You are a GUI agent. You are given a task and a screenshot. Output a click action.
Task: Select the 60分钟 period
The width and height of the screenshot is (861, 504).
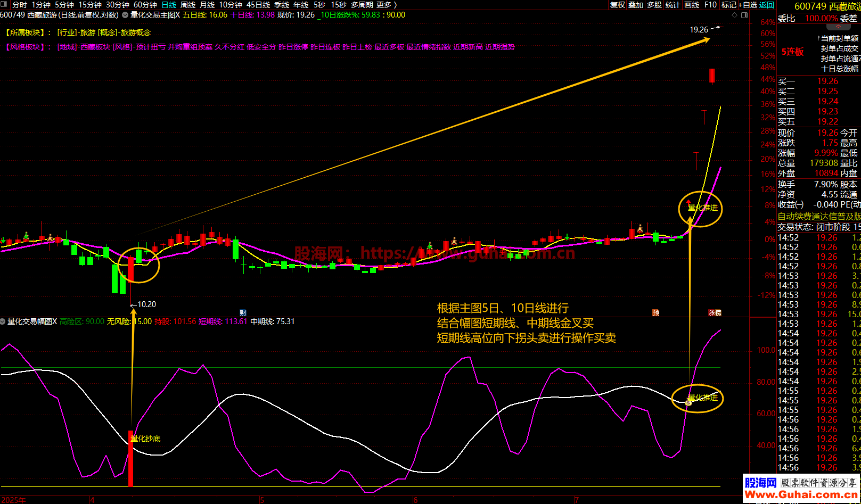145,5
